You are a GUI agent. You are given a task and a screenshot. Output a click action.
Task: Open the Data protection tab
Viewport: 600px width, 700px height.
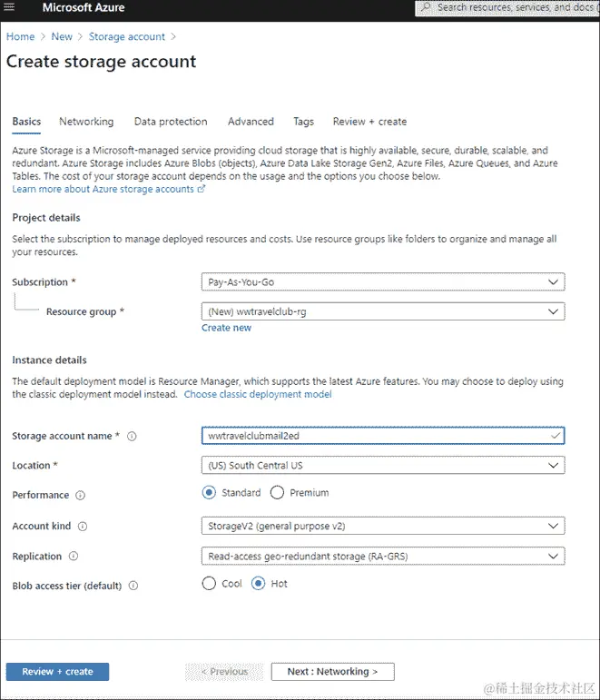click(x=171, y=122)
